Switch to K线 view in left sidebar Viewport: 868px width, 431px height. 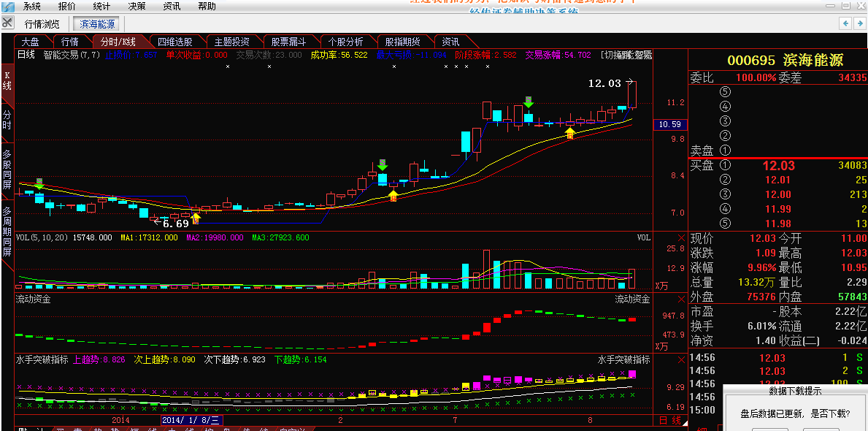7,81
